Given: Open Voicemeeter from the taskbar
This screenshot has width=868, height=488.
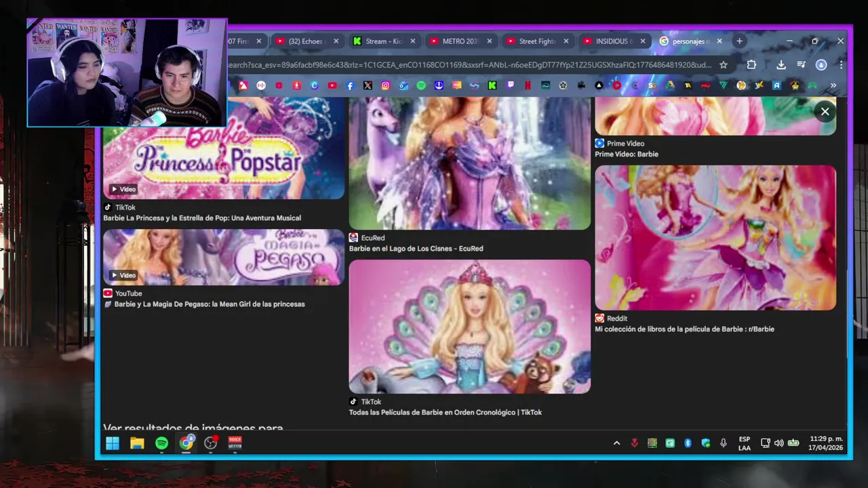Looking at the screenshot, I should pyautogui.click(x=235, y=443).
